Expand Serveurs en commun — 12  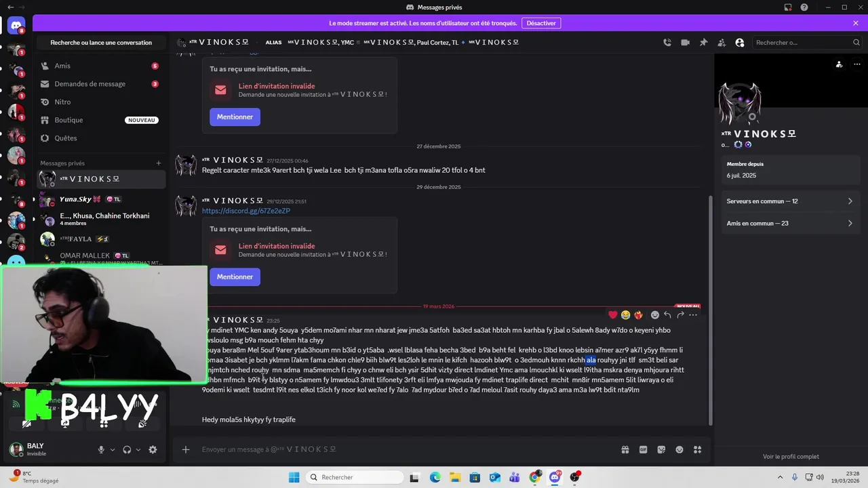790,201
